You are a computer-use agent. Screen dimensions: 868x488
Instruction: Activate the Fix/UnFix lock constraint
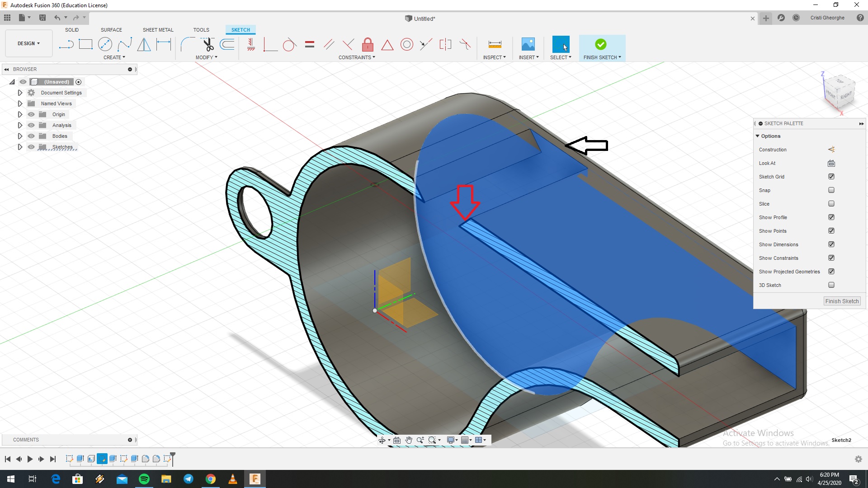coord(368,44)
